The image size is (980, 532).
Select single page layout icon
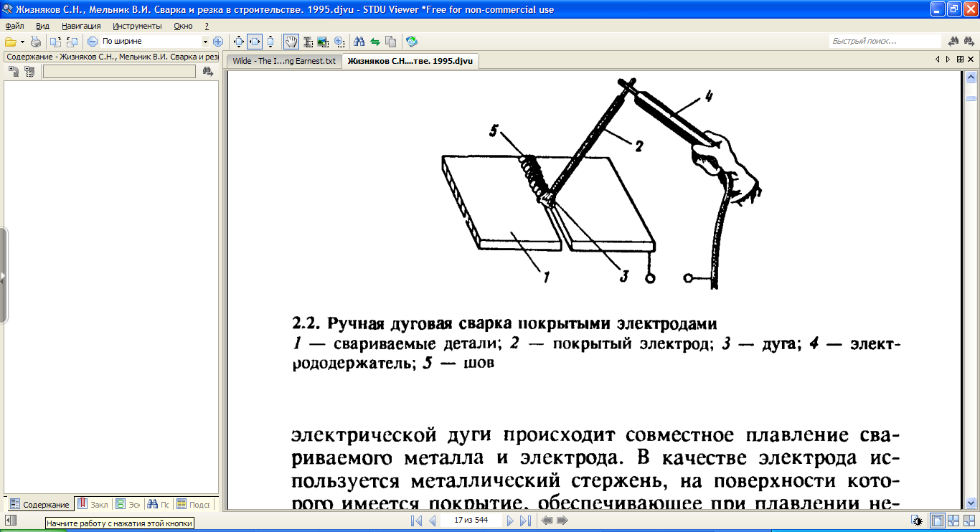tap(938, 521)
